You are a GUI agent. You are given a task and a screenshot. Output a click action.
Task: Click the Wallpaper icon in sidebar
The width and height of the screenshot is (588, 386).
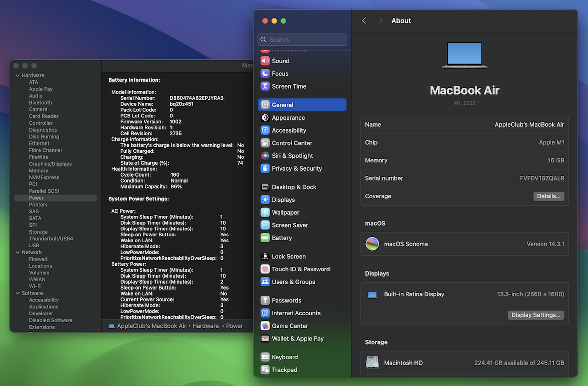(265, 213)
